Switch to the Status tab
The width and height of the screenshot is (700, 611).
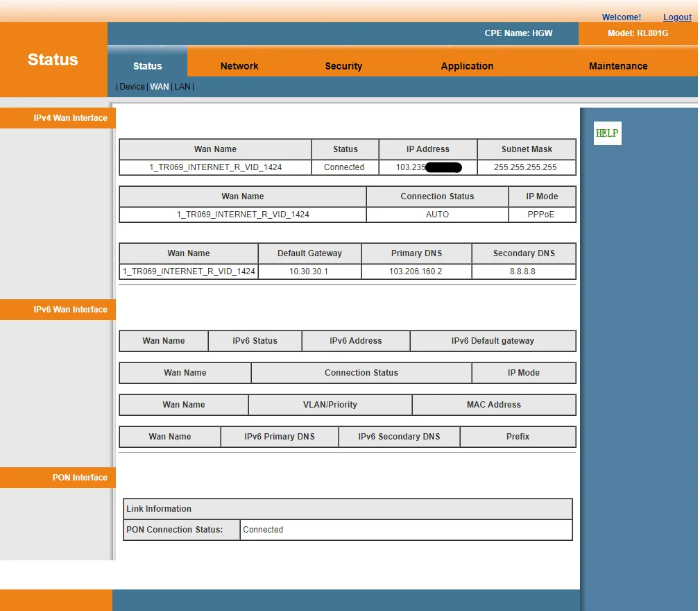click(x=147, y=66)
